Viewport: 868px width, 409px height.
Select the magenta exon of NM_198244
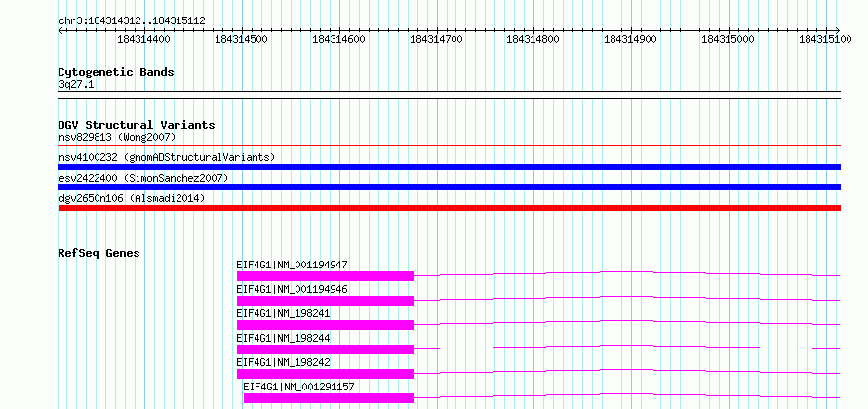(325, 349)
